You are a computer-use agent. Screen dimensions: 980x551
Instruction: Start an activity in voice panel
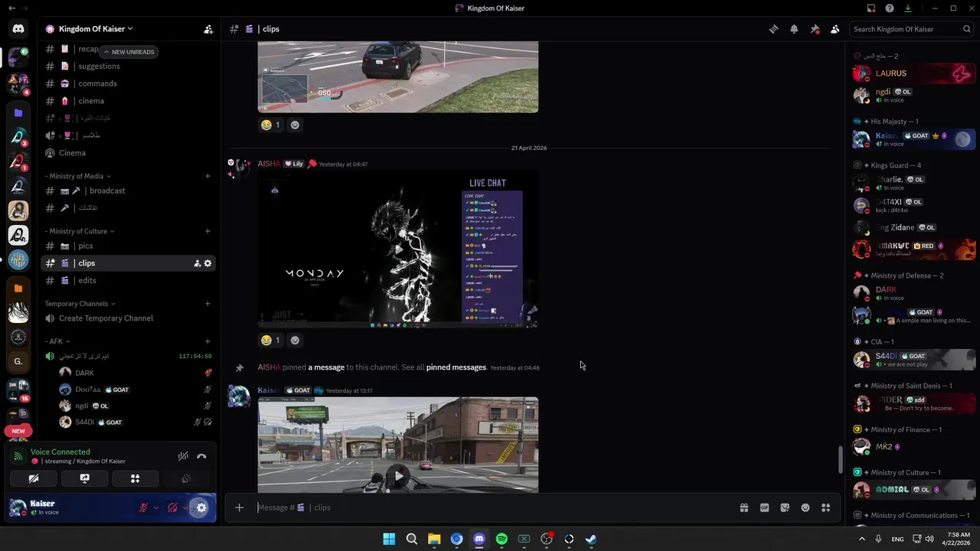(x=135, y=478)
